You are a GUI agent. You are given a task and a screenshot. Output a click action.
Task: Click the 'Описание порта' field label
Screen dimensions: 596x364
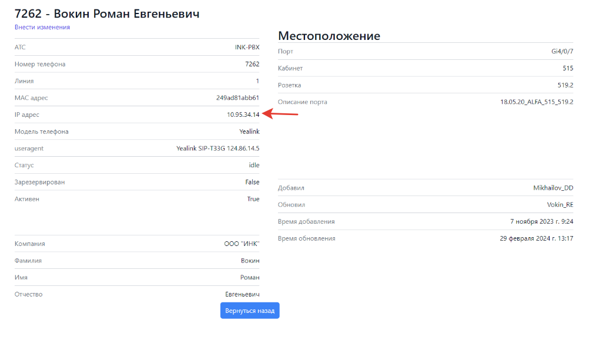point(303,102)
